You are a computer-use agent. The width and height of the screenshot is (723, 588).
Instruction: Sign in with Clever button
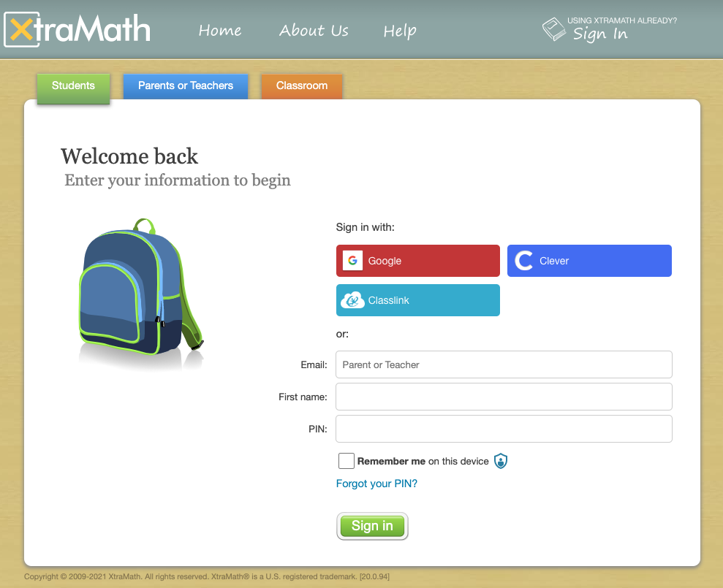click(x=589, y=261)
